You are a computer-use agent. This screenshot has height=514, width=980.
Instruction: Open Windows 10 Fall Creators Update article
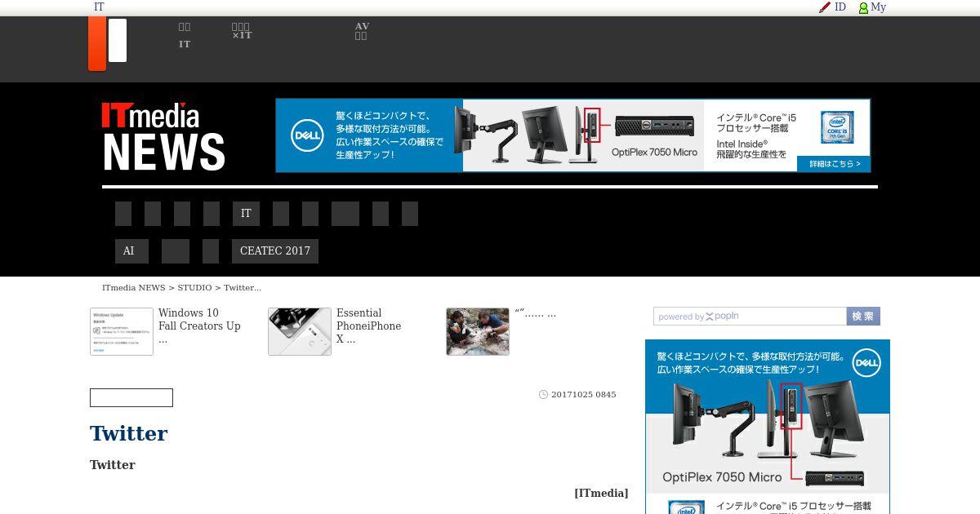coord(199,326)
